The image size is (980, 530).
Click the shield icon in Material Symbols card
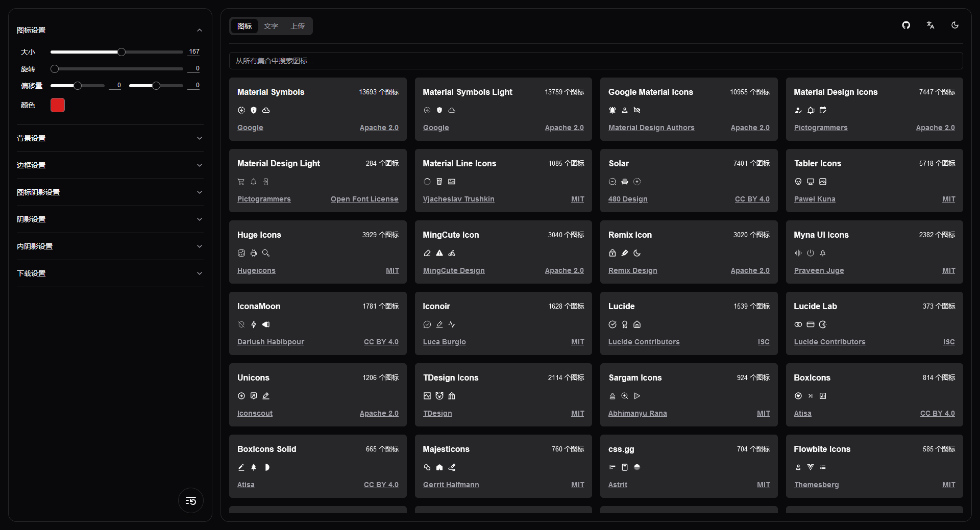(254, 110)
